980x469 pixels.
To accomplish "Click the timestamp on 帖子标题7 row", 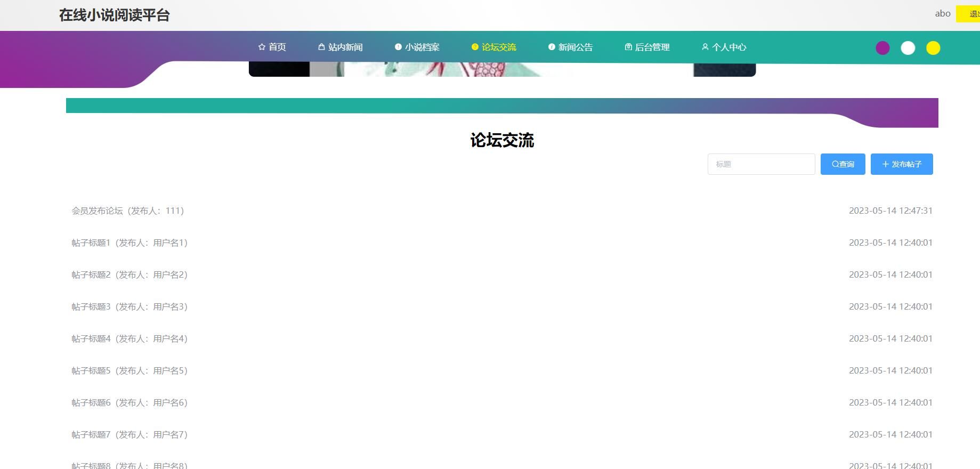I will pyautogui.click(x=890, y=434).
